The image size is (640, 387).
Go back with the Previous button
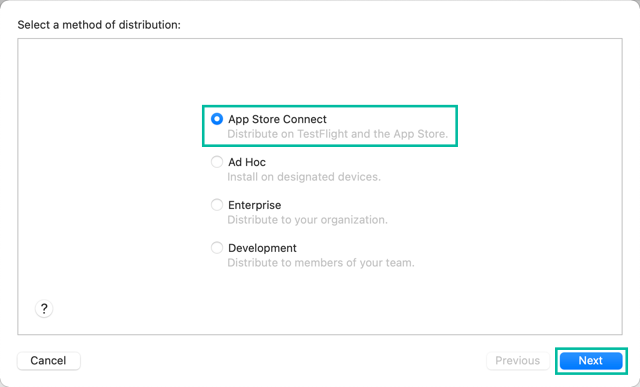pos(518,361)
